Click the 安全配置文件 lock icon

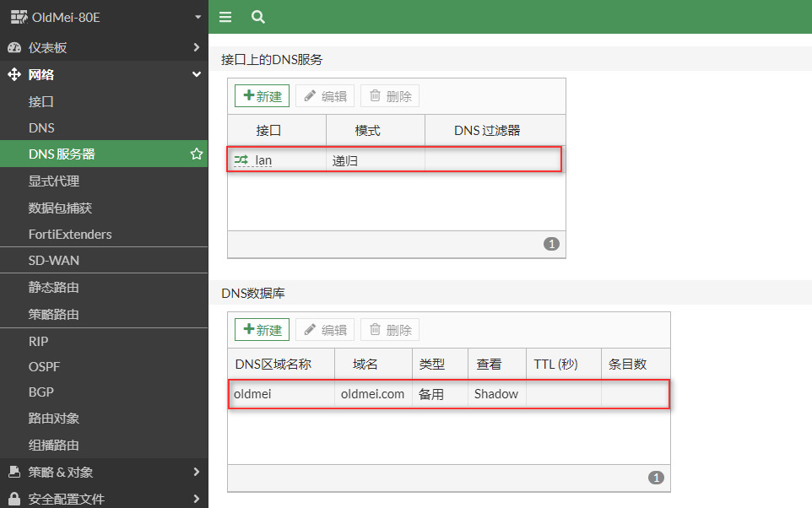(x=14, y=500)
